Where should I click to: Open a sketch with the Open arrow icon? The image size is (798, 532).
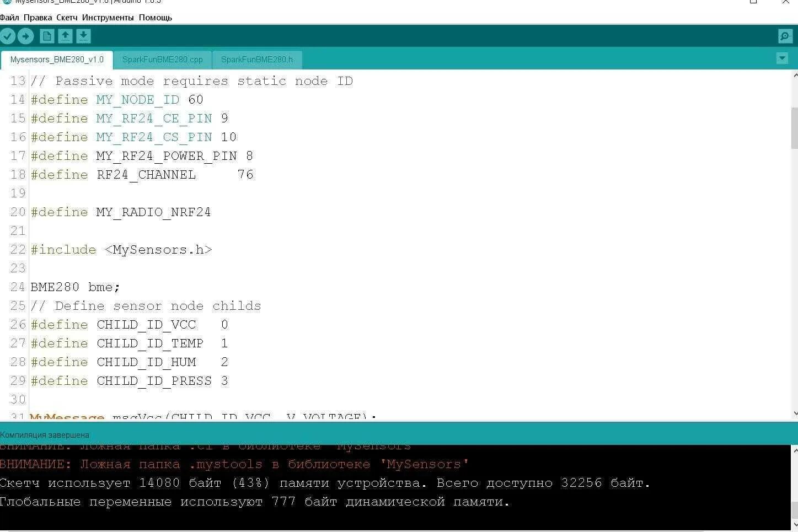click(x=65, y=36)
